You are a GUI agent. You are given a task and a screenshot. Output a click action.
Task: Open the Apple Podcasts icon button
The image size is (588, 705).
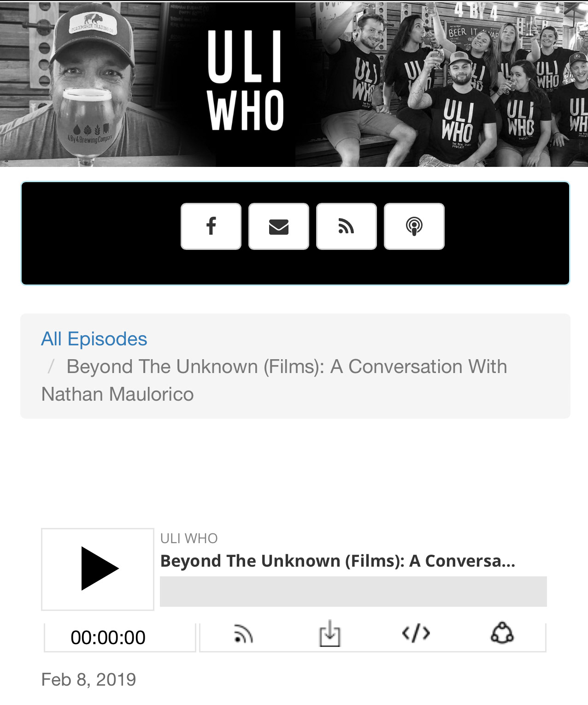[x=414, y=226]
